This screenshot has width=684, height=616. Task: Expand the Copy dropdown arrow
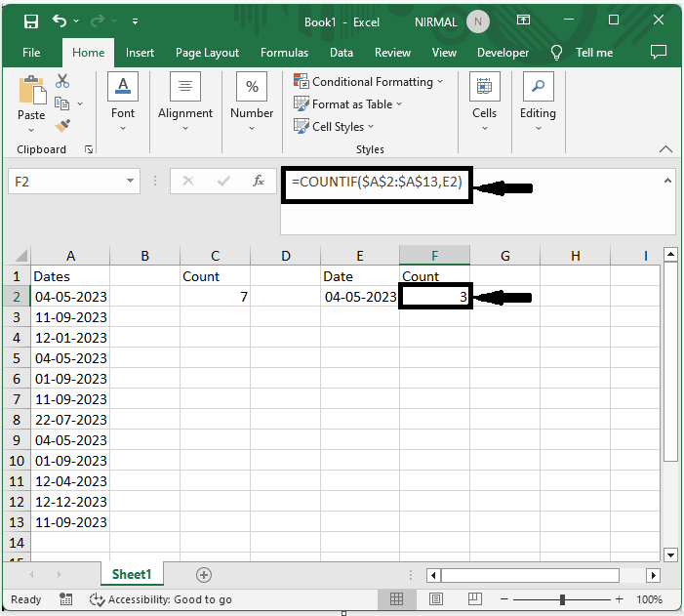(x=80, y=103)
